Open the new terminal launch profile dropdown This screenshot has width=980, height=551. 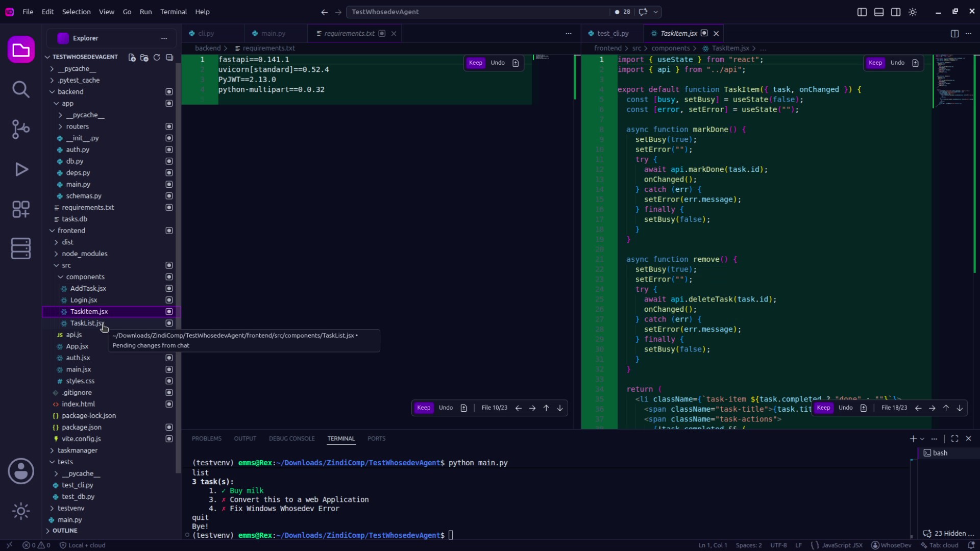point(922,439)
